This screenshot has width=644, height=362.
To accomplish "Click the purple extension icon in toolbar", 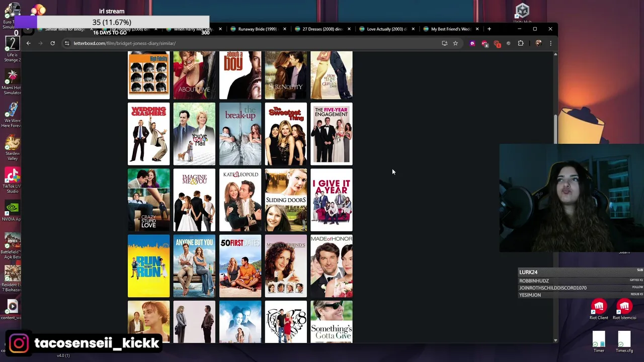I will coord(472,43).
